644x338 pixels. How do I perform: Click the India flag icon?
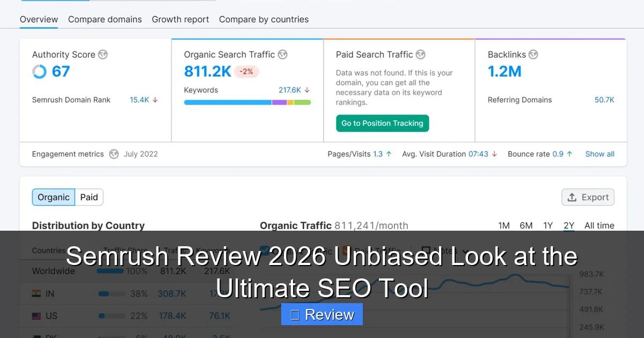[36, 293]
